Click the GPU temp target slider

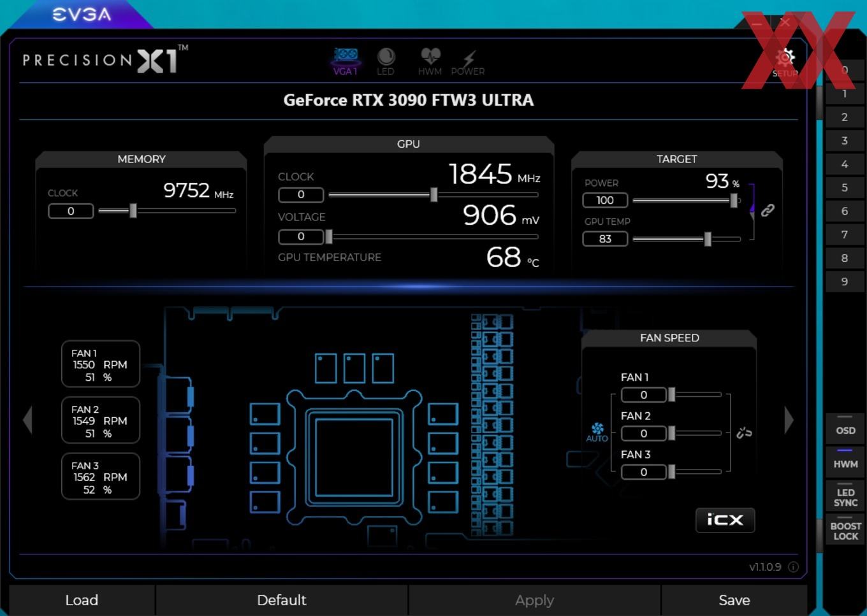(686, 239)
